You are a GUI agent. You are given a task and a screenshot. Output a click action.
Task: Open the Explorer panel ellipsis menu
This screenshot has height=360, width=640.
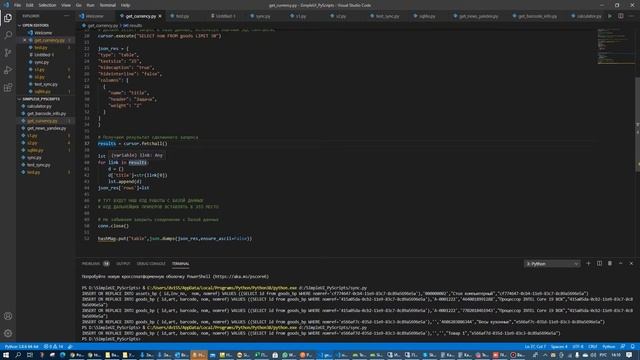tap(67, 16)
